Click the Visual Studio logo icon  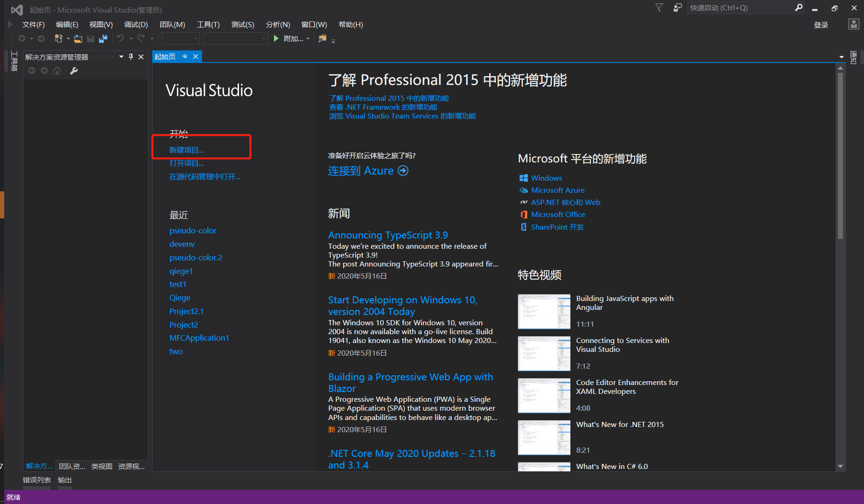tap(17, 10)
